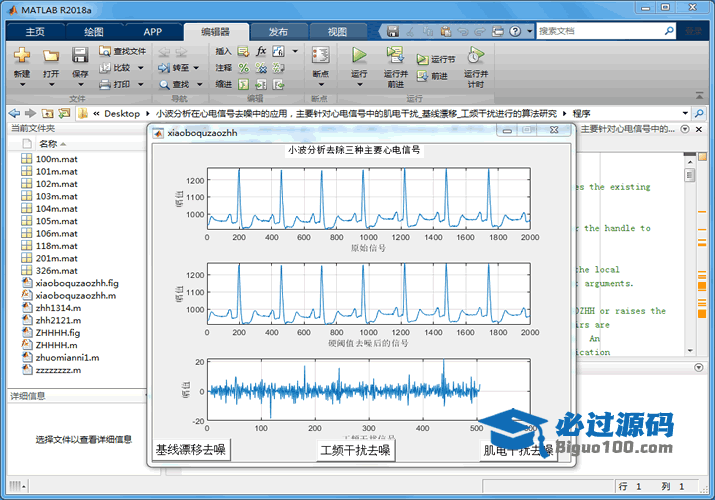Switch to the Publish (发布) tab
Image resolution: width=715 pixels, height=500 pixels.
[x=279, y=31]
